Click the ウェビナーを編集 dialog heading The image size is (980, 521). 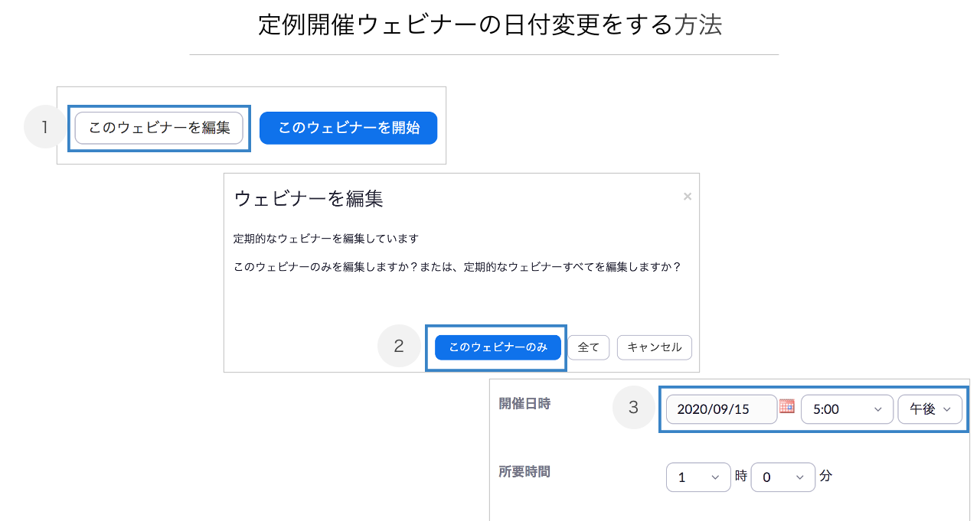309,198
